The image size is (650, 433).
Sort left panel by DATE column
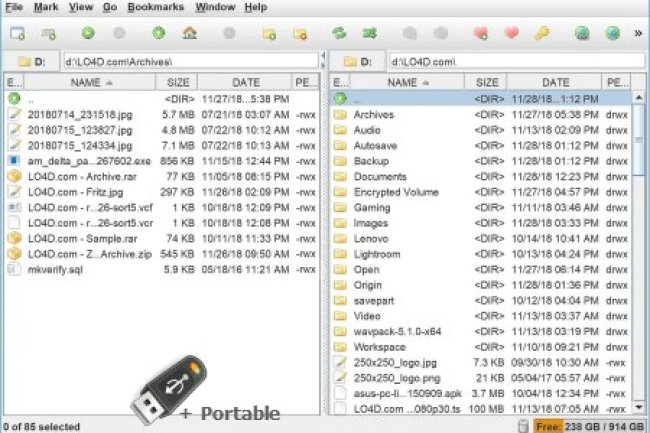click(x=245, y=82)
